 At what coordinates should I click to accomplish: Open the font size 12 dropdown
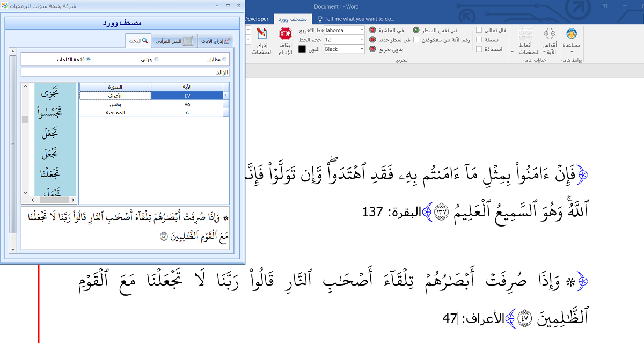pos(362,40)
